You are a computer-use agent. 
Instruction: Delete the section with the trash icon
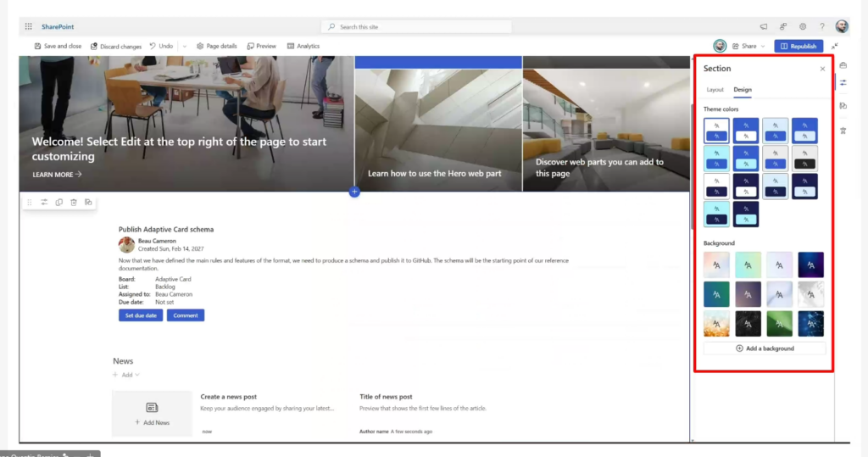pyautogui.click(x=74, y=203)
